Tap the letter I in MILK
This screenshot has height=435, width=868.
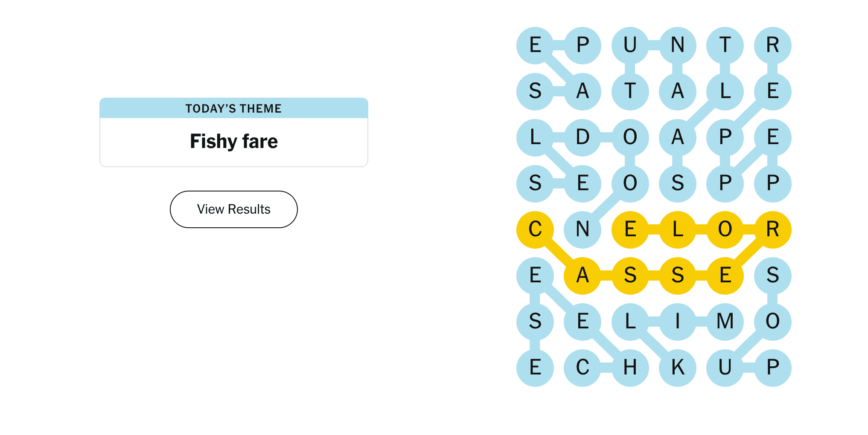(678, 322)
